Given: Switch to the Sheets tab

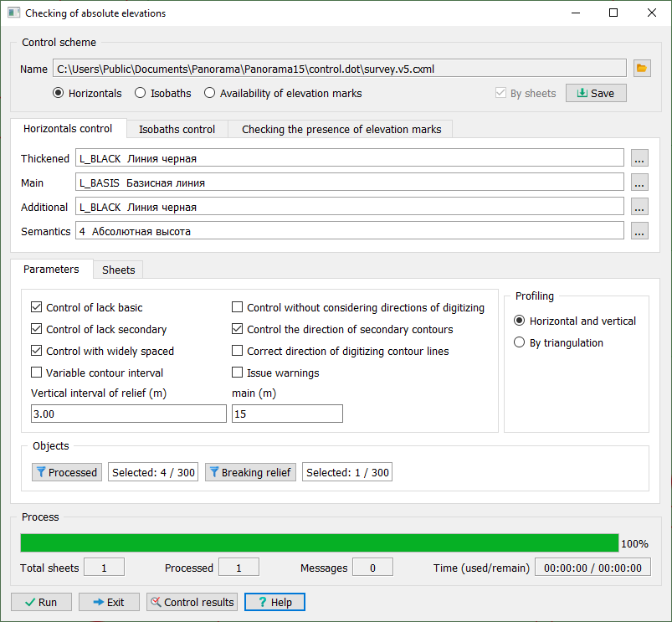Looking at the screenshot, I should [x=118, y=270].
